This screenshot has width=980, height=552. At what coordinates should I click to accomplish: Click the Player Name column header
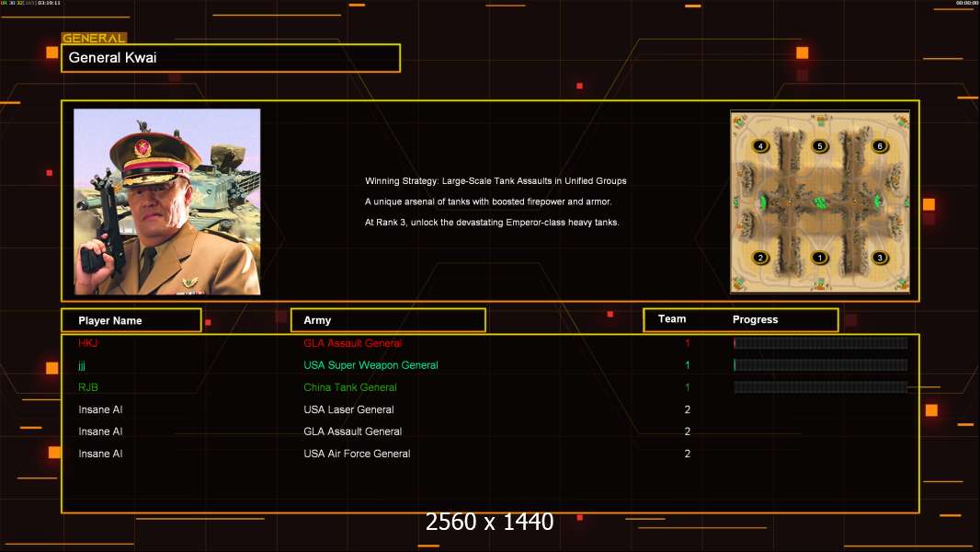[131, 320]
